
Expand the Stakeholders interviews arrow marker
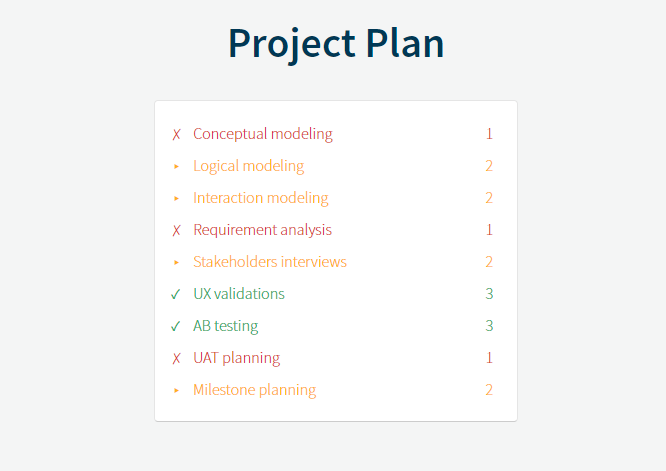click(176, 262)
